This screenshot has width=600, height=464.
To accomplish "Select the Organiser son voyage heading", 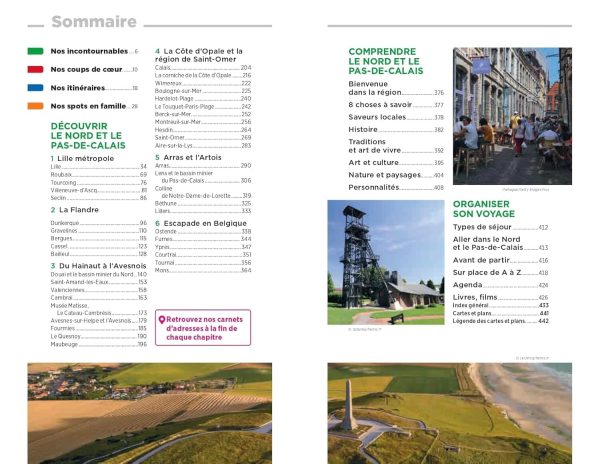I will click(484, 209).
